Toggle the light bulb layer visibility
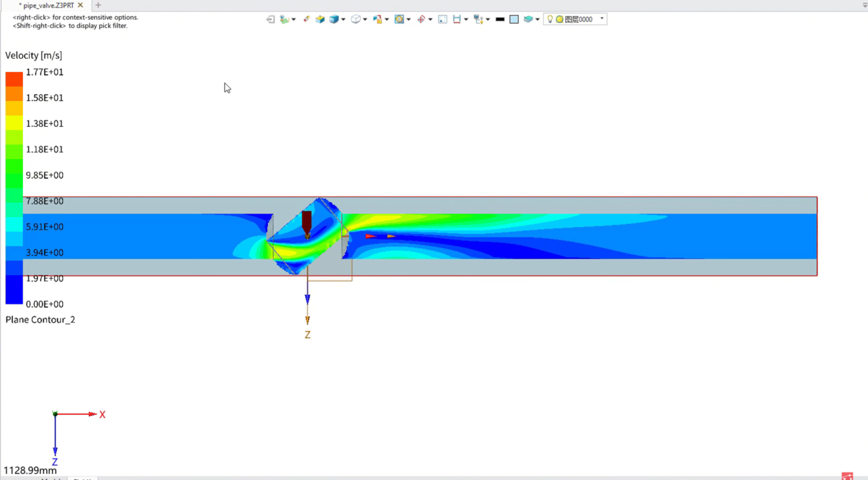This screenshot has height=480, width=868. pyautogui.click(x=550, y=20)
